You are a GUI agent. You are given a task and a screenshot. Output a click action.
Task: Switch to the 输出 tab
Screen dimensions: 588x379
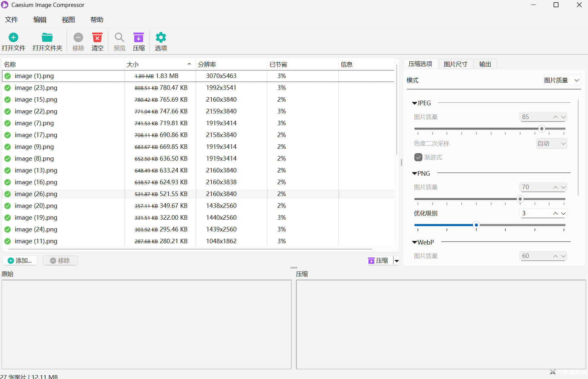click(x=485, y=64)
